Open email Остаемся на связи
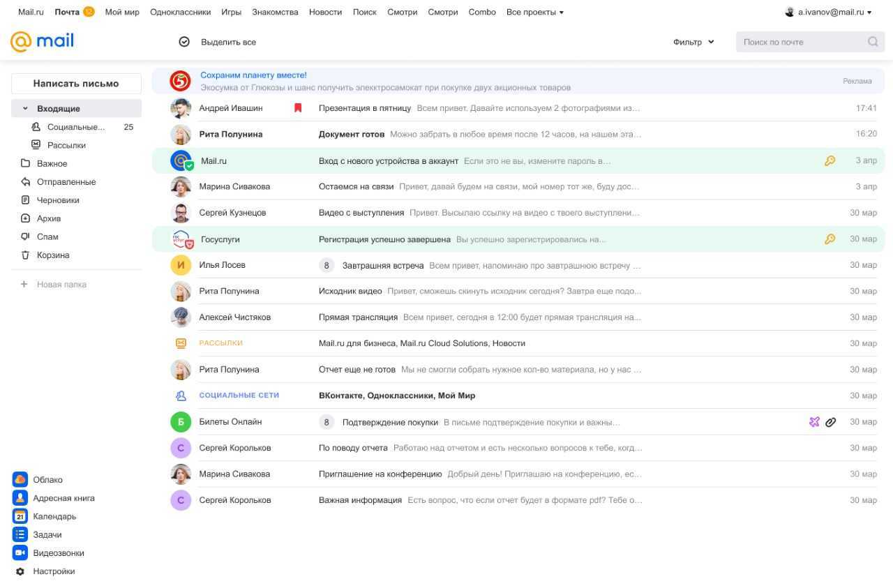Image resolution: width=893 pixels, height=588 pixels. [519, 187]
